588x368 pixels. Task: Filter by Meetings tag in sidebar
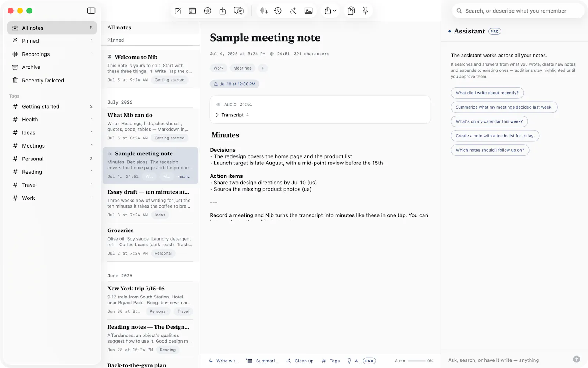point(52,146)
